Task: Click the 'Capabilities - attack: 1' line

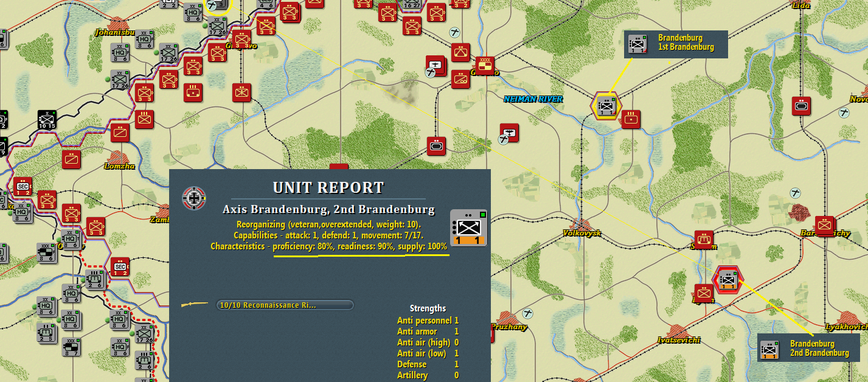Action: (328, 235)
